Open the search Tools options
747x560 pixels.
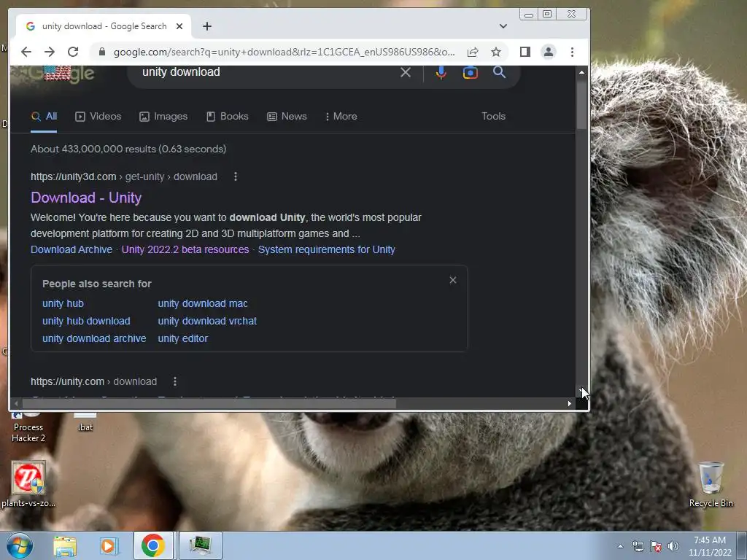coord(493,116)
